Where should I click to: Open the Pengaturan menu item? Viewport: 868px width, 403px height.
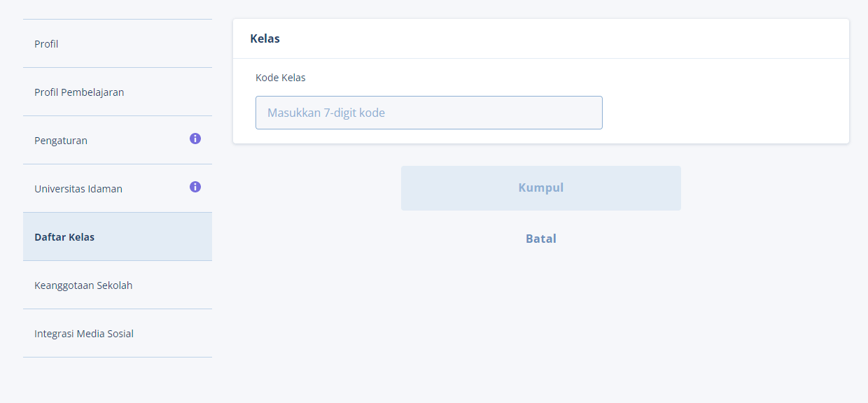tap(118, 141)
